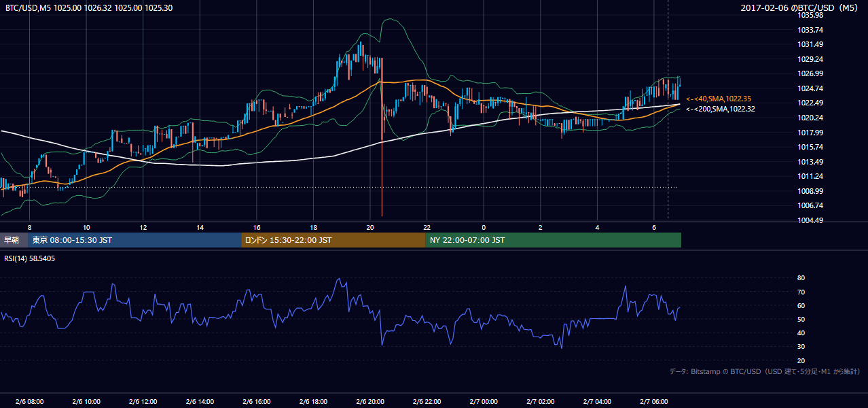Click the RSI scale value 50
The width and height of the screenshot is (868, 408).
click(x=801, y=319)
